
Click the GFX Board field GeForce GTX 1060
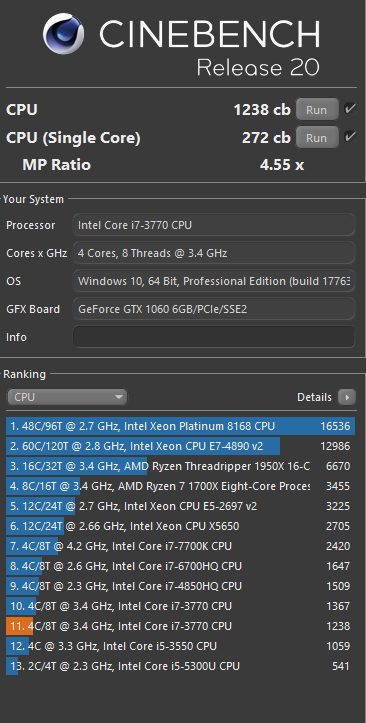[214, 309]
